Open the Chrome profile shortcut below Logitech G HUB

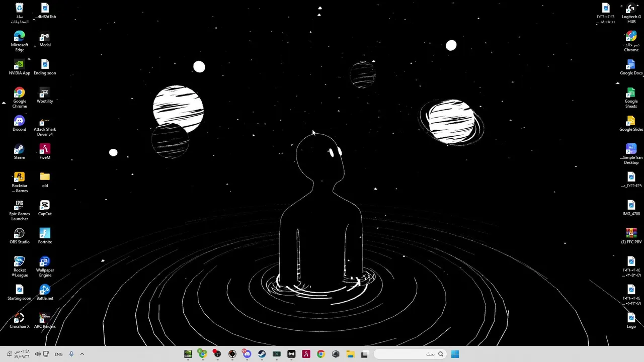point(631,42)
